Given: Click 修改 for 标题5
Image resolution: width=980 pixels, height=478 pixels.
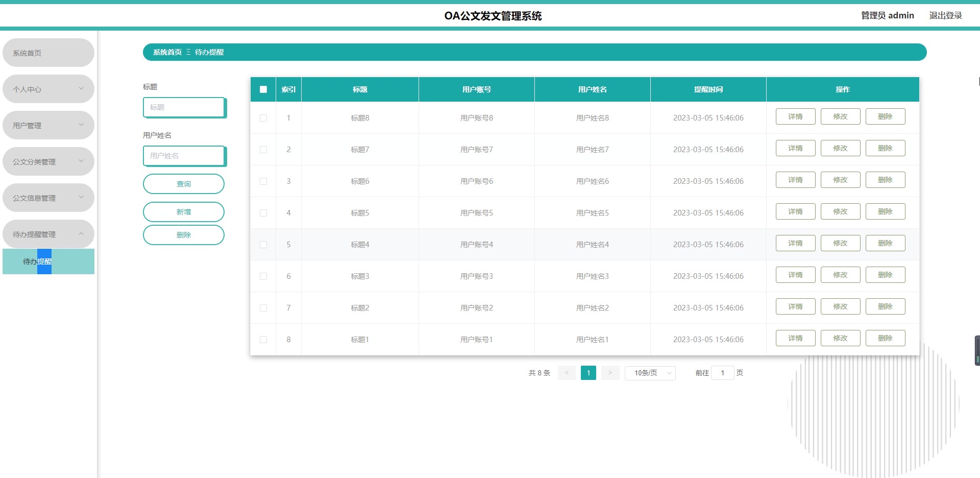Looking at the screenshot, I should [x=840, y=211].
